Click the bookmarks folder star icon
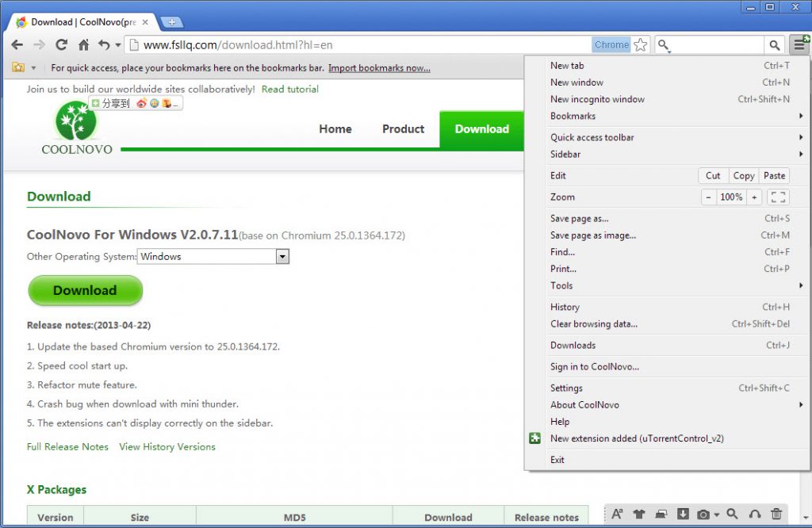The width and height of the screenshot is (812, 528). point(19,68)
